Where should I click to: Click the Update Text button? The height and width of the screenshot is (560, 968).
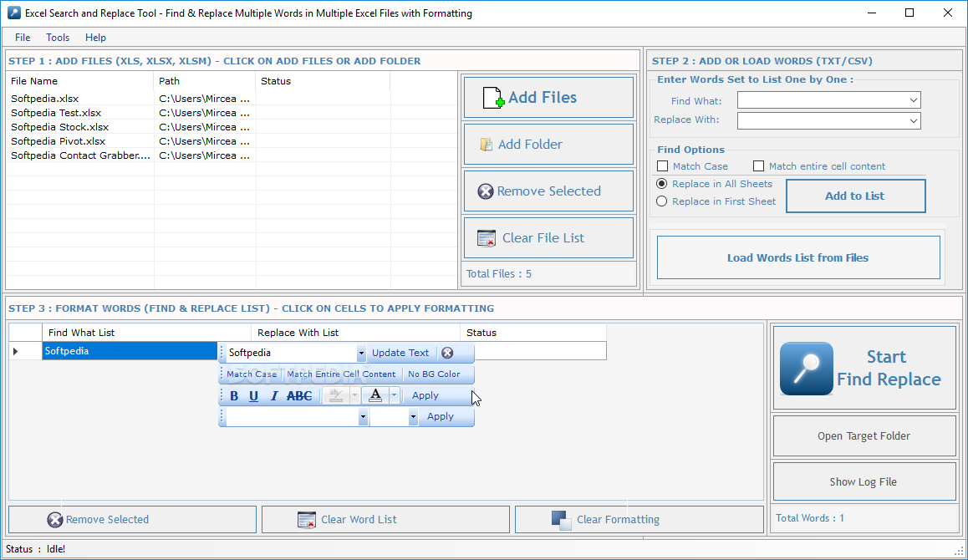(x=400, y=354)
